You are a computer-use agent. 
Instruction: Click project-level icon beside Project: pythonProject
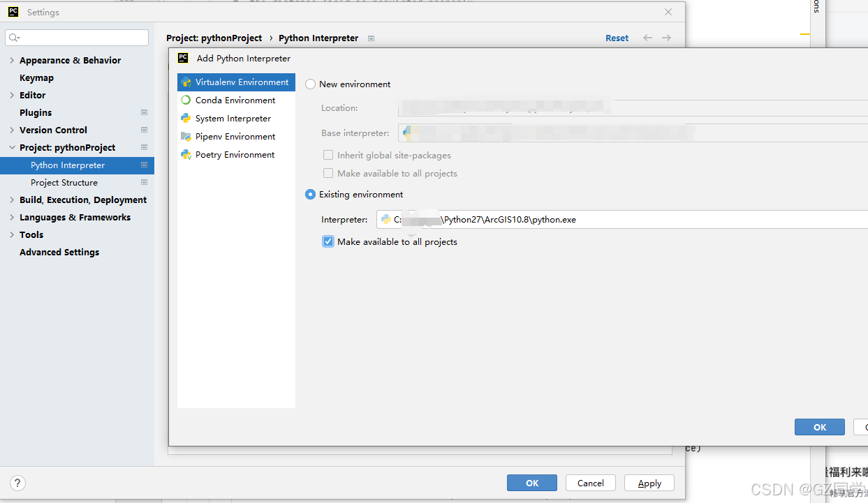[145, 147]
